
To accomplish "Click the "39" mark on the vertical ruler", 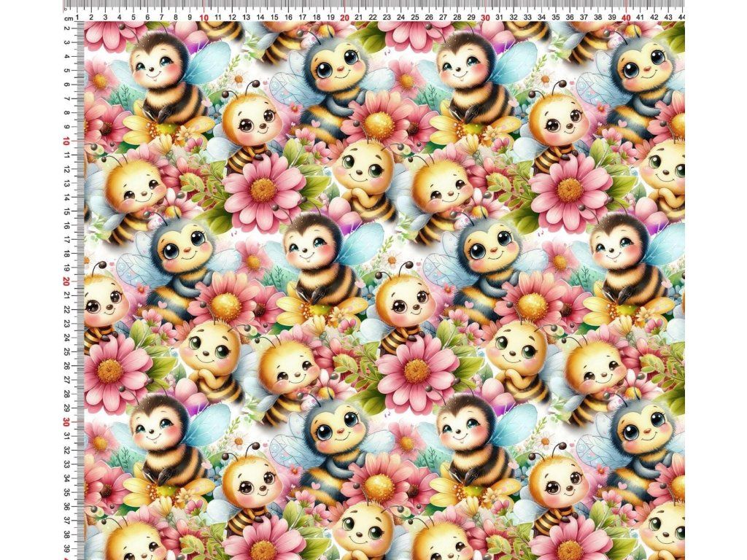I will [x=66, y=548].
